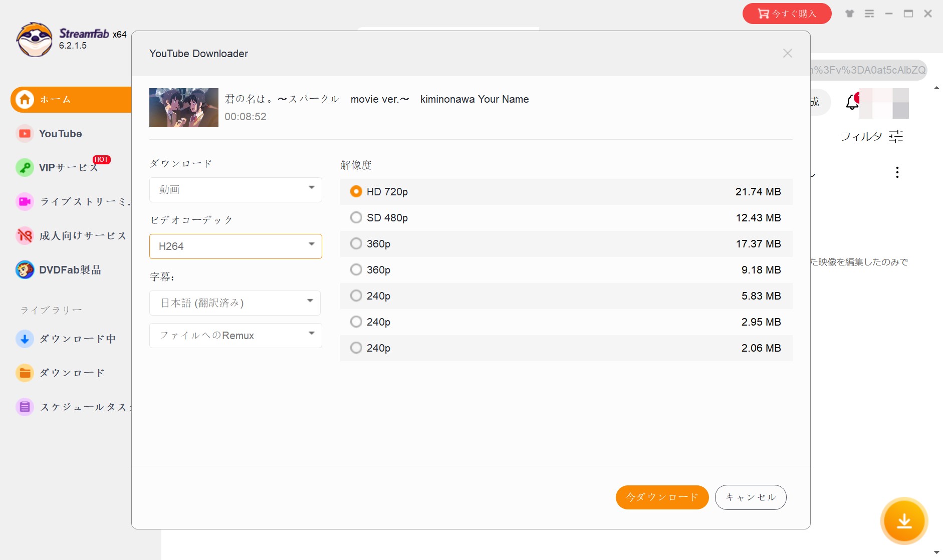
Task: Click the home house icon
Action: [x=25, y=99]
